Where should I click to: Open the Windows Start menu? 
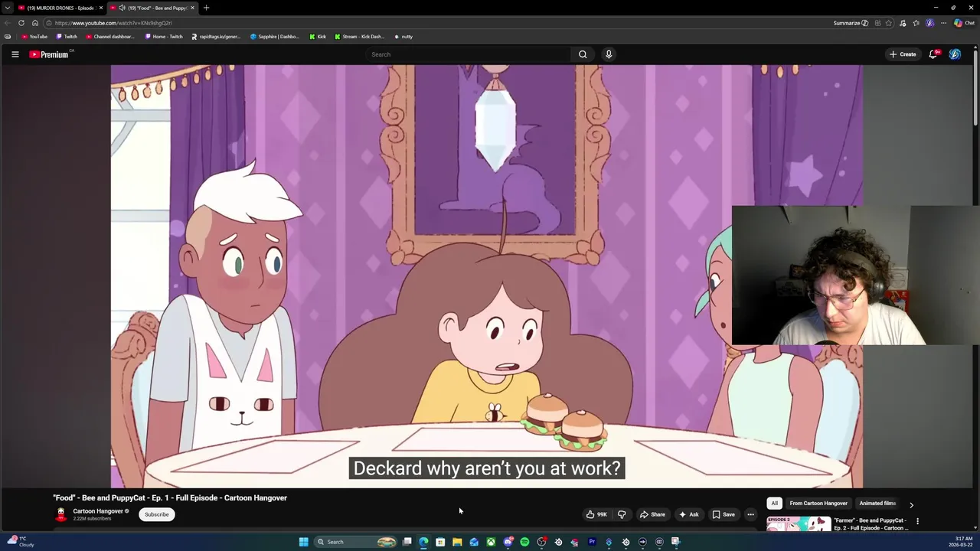click(x=303, y=542)
